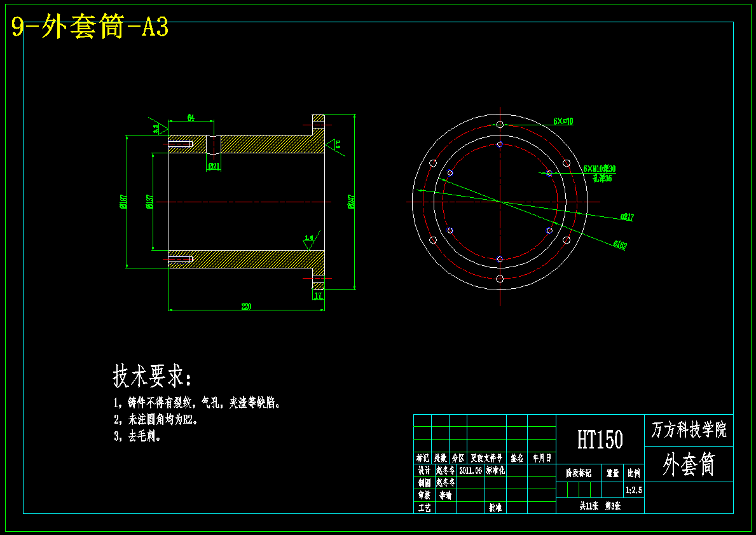The width and height of the screenshot is (756, 535).
Task: Select the yellow title text "9-外套筒-A3"
Action: point(90,28)
